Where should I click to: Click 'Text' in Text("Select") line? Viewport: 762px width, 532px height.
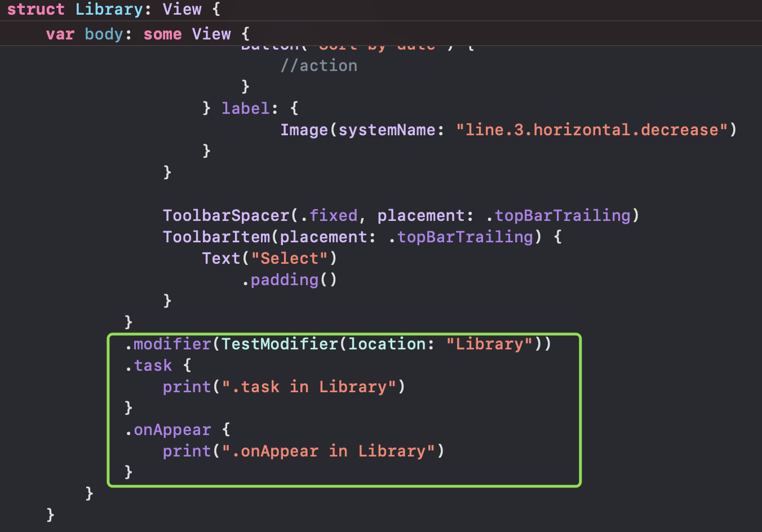(221, 258)
